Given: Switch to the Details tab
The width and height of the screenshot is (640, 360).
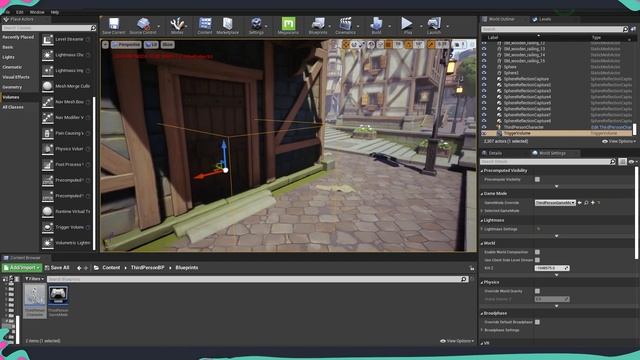Looking at the screenshot, I should pyautogui.click(x=492, y=153).
